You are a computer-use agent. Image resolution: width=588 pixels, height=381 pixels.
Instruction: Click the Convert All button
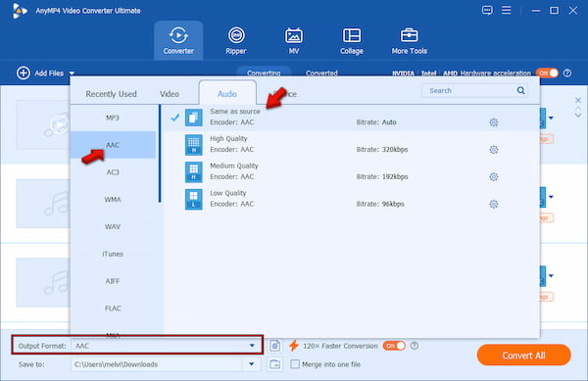524,356
